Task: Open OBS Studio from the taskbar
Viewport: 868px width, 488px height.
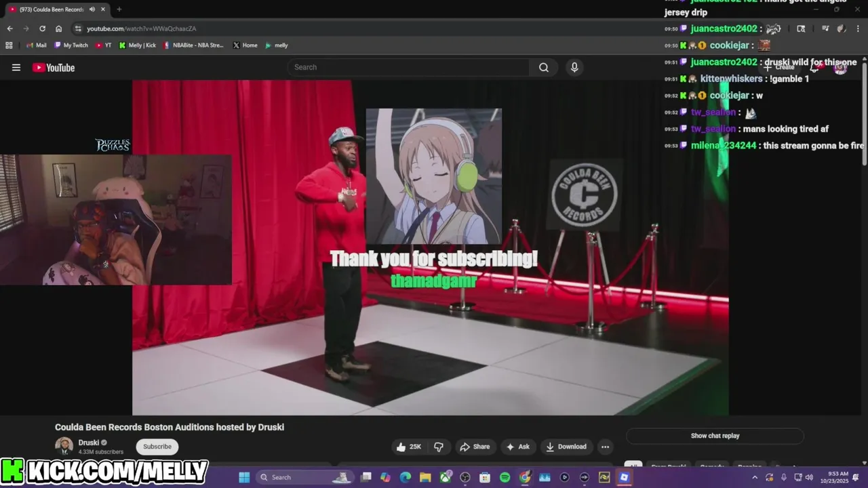Action: [x=465, y=477]
